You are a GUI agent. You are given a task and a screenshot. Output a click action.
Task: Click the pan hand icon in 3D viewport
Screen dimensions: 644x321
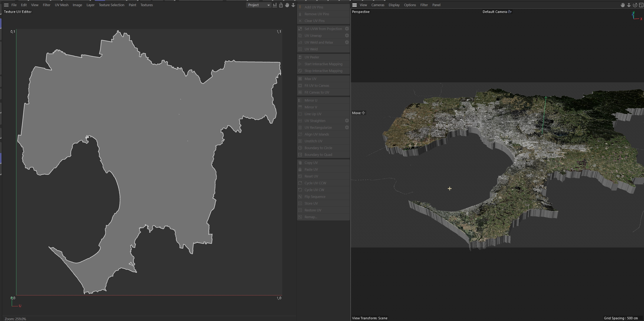(x=622, y=5)
